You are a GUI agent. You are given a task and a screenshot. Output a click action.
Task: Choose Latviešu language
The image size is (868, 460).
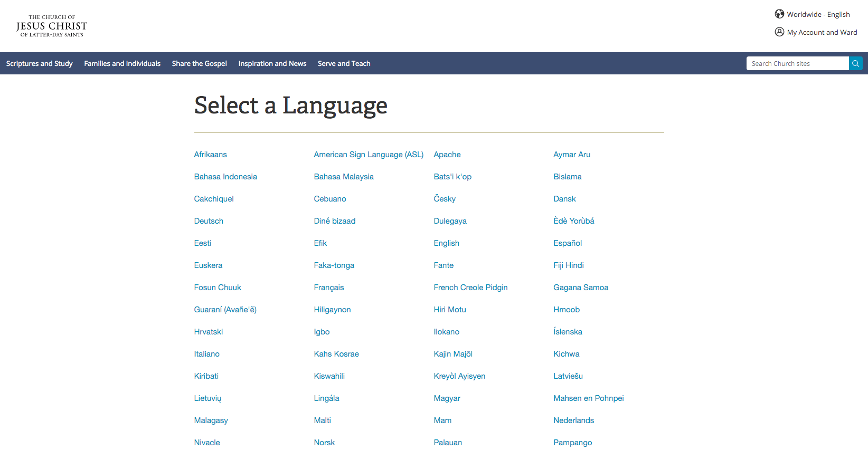568,376
